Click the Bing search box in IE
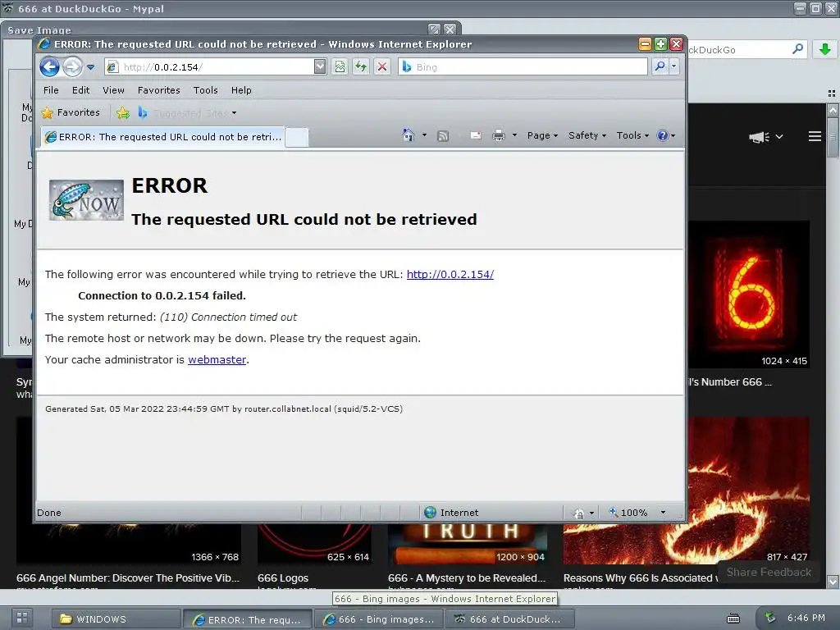The width and height of the screenshot is (840, 630). click(x=523, y=67)
